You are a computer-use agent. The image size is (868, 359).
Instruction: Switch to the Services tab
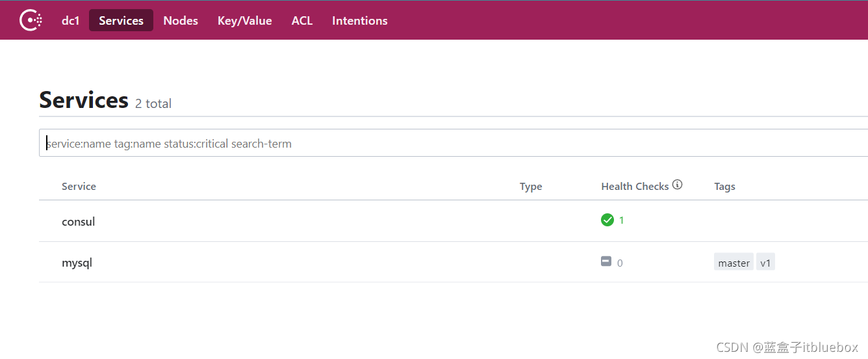coord(121,21)
